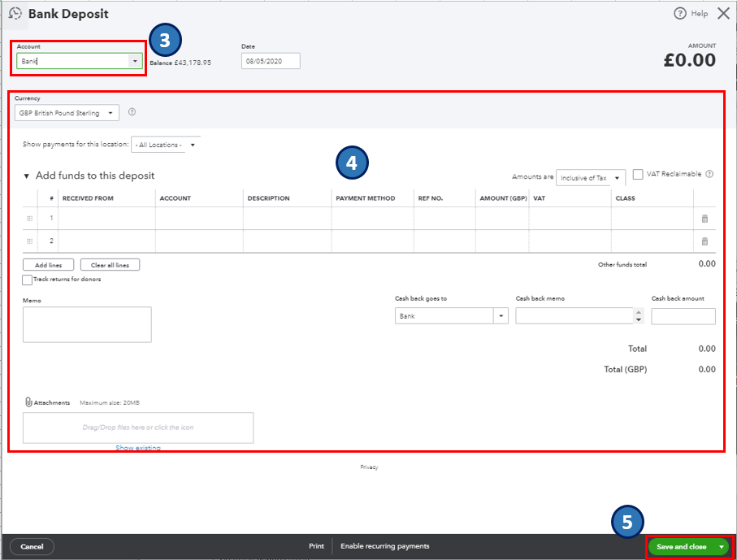Viewport: 737px width, 560px height.
Task: Select Enable recurring payments option
Action: tap(384, 546)
